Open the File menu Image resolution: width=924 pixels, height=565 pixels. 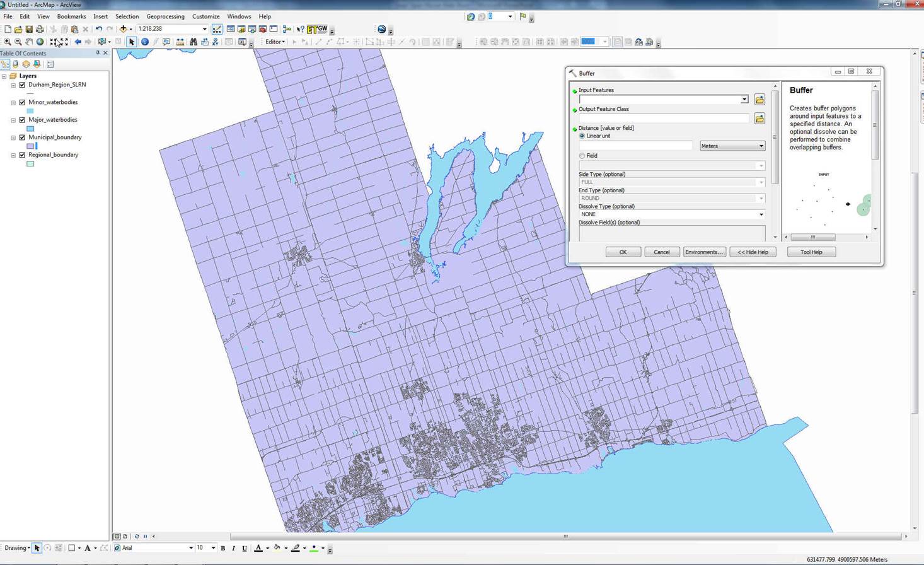tap(8, 16)
